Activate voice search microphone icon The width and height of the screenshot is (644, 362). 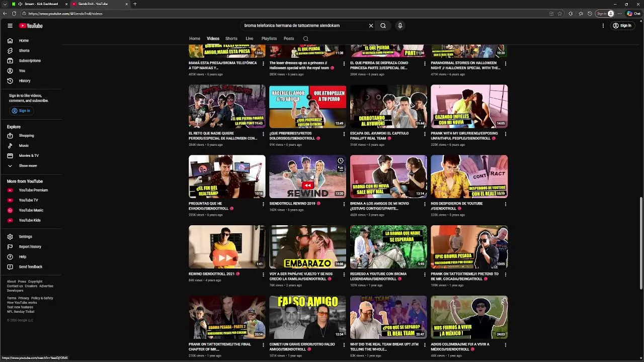(400, 26)
